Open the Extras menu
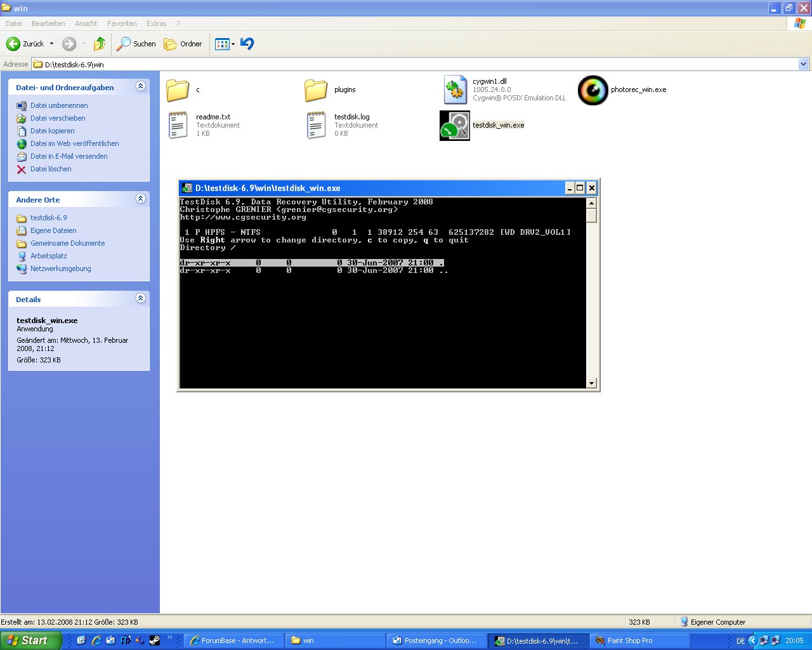812x650 pixels. tap(157, 23)
